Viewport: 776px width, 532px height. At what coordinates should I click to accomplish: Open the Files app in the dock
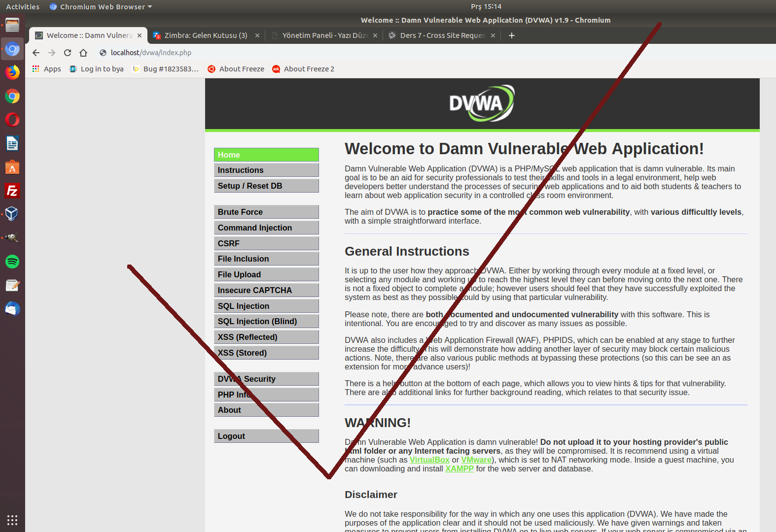click(12, 25)
